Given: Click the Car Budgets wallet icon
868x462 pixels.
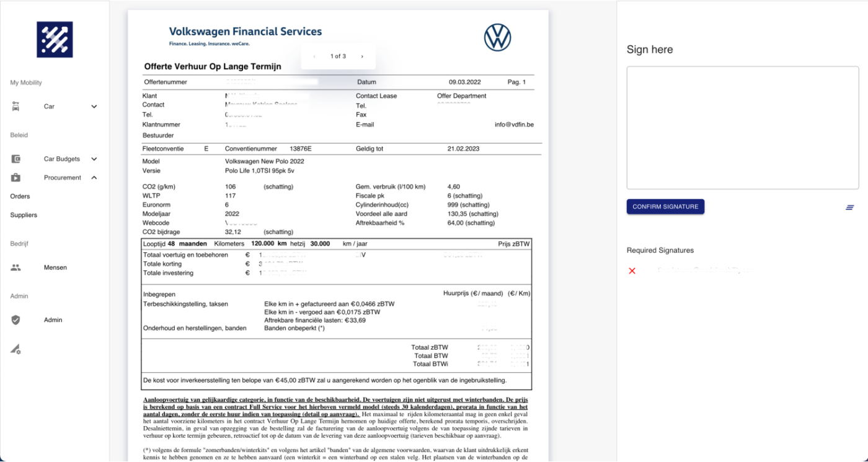Looking at the screenshot, I should (15, 159).
